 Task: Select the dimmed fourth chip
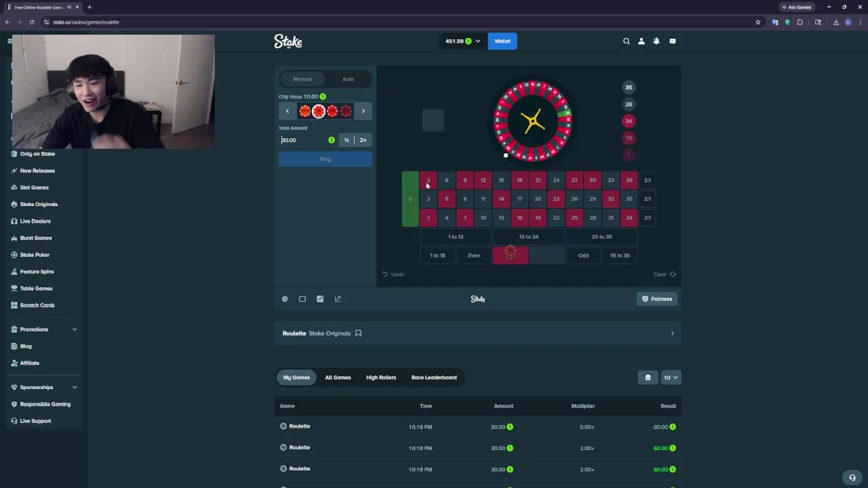tap(347, 111)
